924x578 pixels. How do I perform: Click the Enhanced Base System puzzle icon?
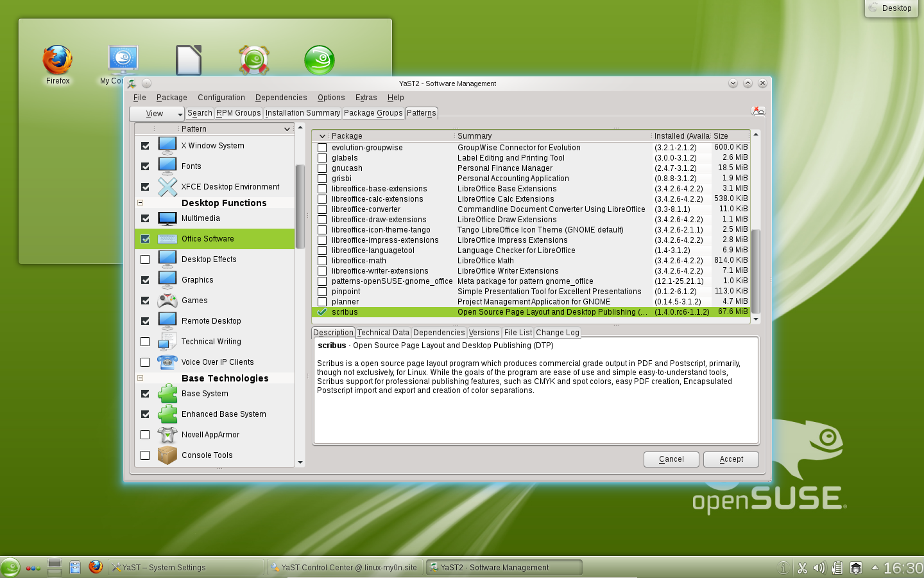pos(167,414)
